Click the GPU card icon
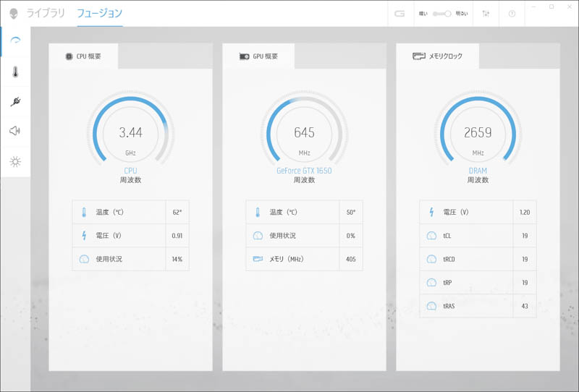This screenshot has height=392, width=579. coord(244,56)
